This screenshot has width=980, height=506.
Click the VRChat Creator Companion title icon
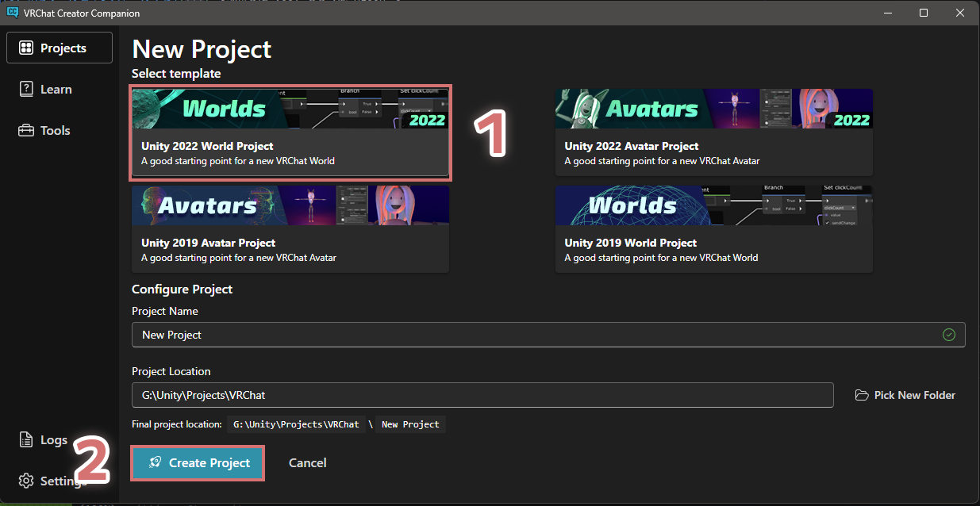(x=12, y=13)
